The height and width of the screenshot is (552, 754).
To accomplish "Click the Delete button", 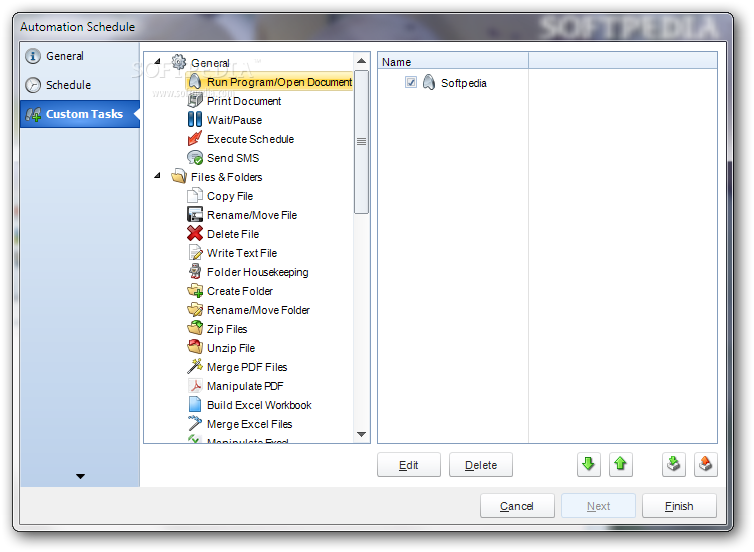I will 481,464.
